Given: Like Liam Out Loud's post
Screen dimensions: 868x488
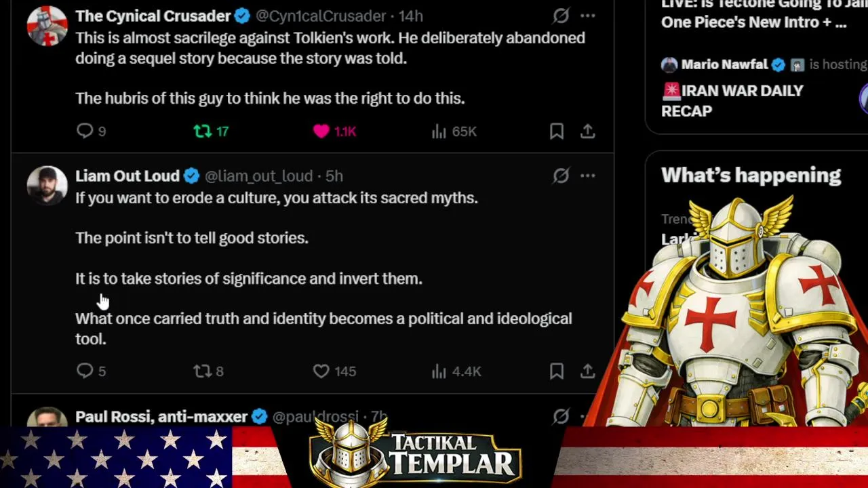Looking at the screenshot, I should point(321,371).
